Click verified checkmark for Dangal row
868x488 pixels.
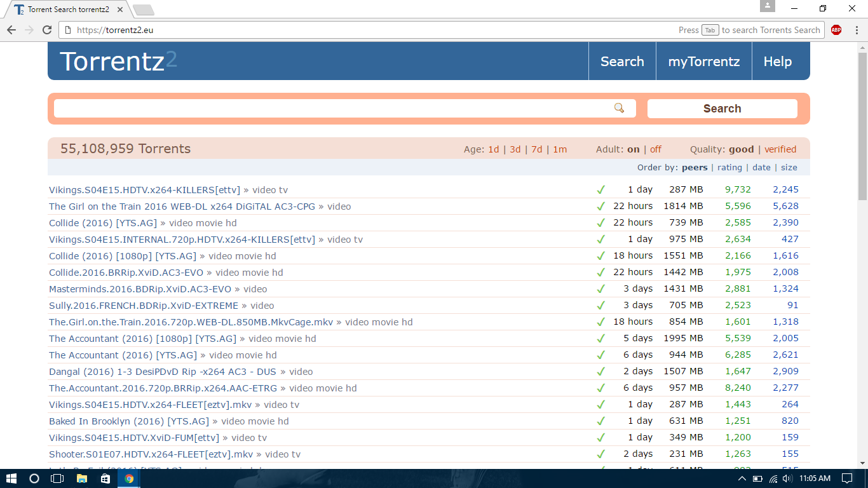(600, 372)
